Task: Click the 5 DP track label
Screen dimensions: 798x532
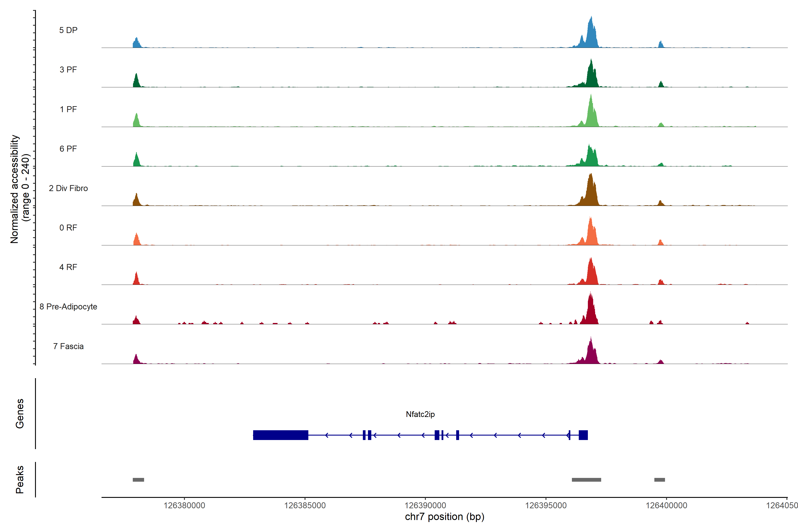Action: 68,30
